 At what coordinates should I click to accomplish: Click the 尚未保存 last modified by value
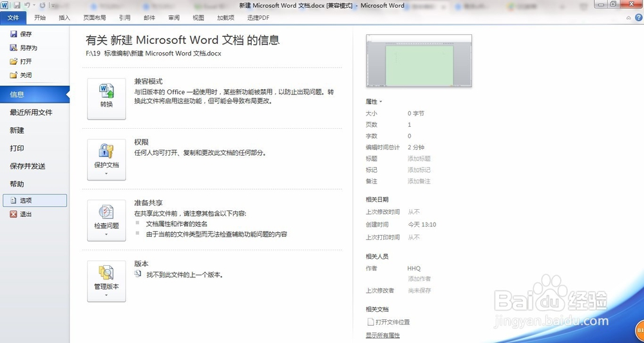[x=419, y=290]
